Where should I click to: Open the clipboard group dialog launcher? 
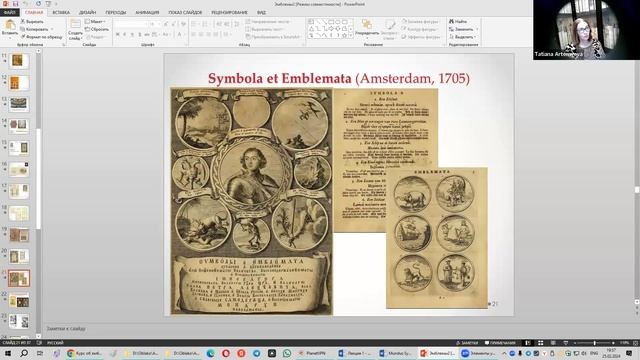(x=63, y=44)
